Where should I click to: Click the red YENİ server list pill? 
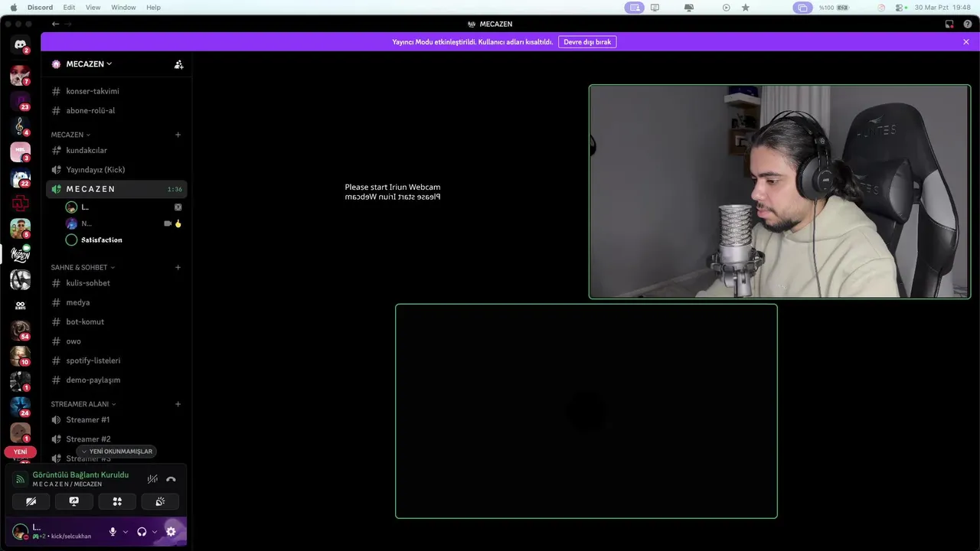tap(20, 452)
